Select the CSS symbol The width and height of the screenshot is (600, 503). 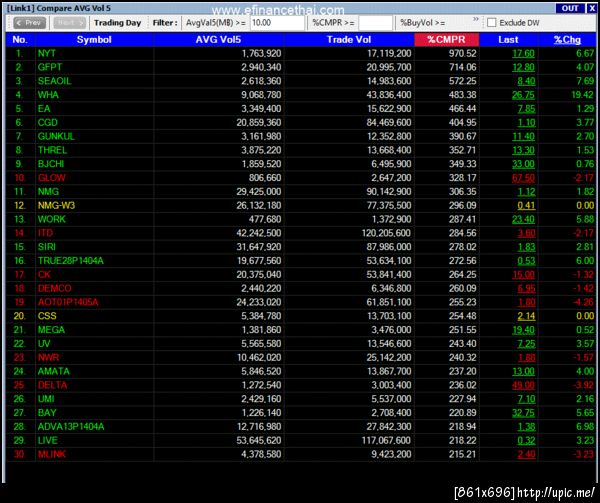pyautogui.click(x=47, y=316)
